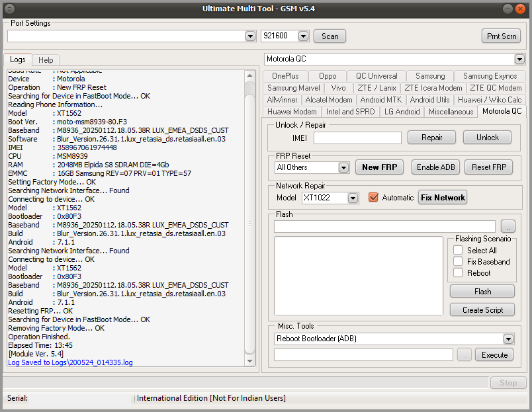Click the "Elapsed Time: 13:45" log line

[x=40, y=345]
